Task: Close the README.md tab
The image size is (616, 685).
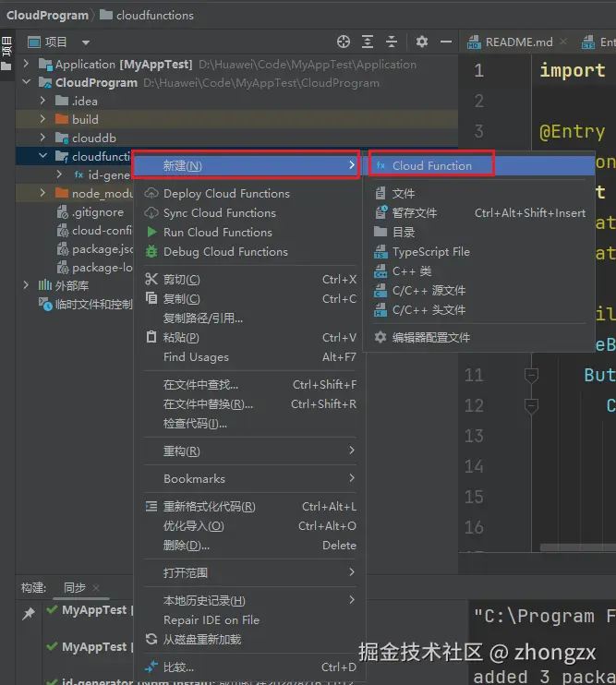Action: (x=563, y=41)
